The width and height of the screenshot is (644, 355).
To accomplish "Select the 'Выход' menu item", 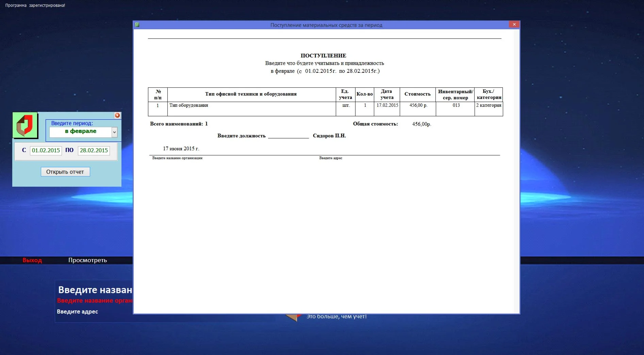I will pos(32,260).
